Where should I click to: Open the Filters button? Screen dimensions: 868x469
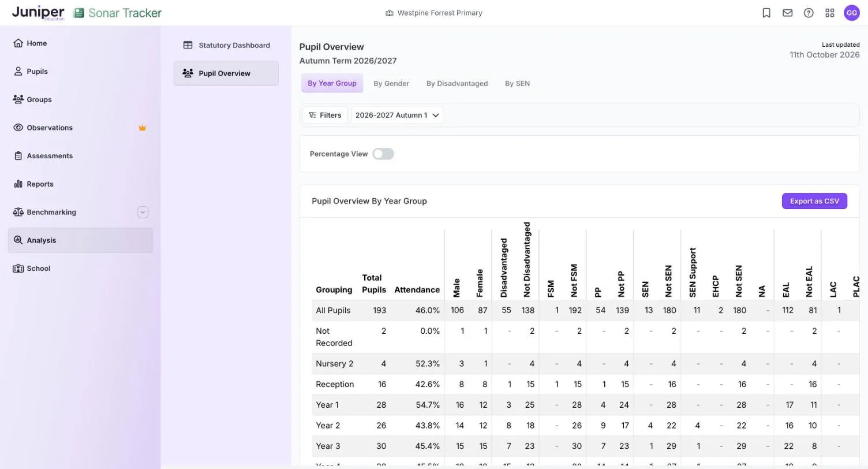pos(325,115)
